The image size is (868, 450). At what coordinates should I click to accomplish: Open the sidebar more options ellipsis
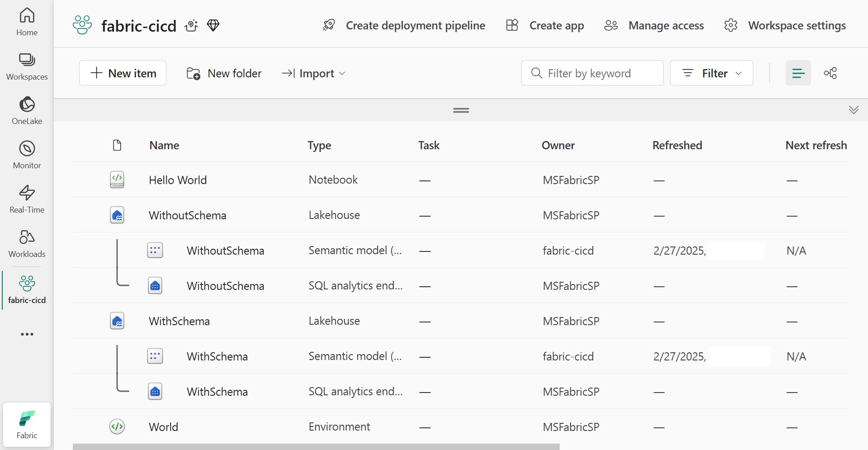pos(27,334)
